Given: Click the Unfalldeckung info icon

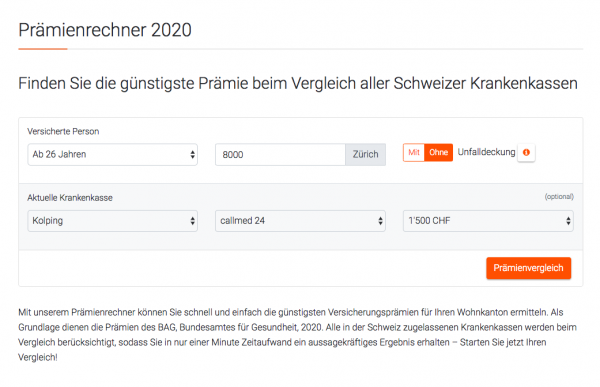Looking at the screenshot, I should click(526, 152).
